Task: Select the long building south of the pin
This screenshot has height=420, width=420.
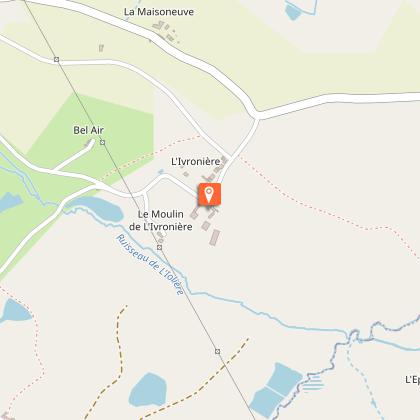Action: click(x=215, y=237)
